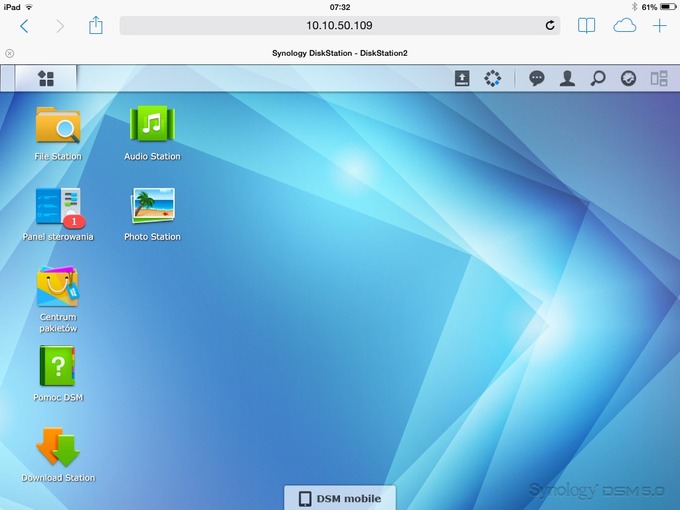680x510 pixels.
Task: Open the user options menu
Action: click(567, 78)
